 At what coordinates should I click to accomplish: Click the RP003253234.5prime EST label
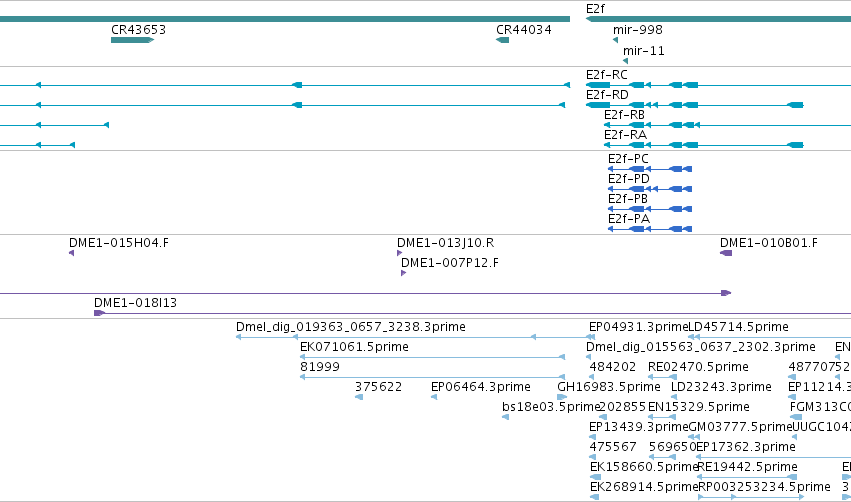click(764, 487)
